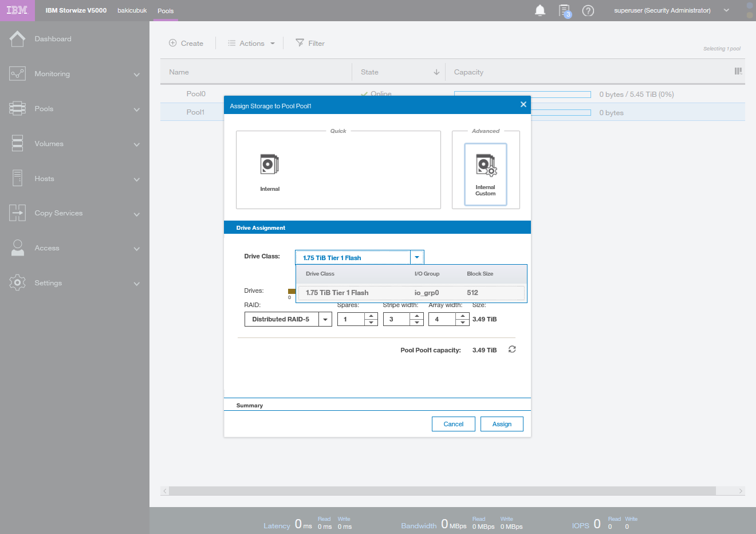Click the Dashboard home icon
This screenshot has height=534, width=756.
coord(17,39)
